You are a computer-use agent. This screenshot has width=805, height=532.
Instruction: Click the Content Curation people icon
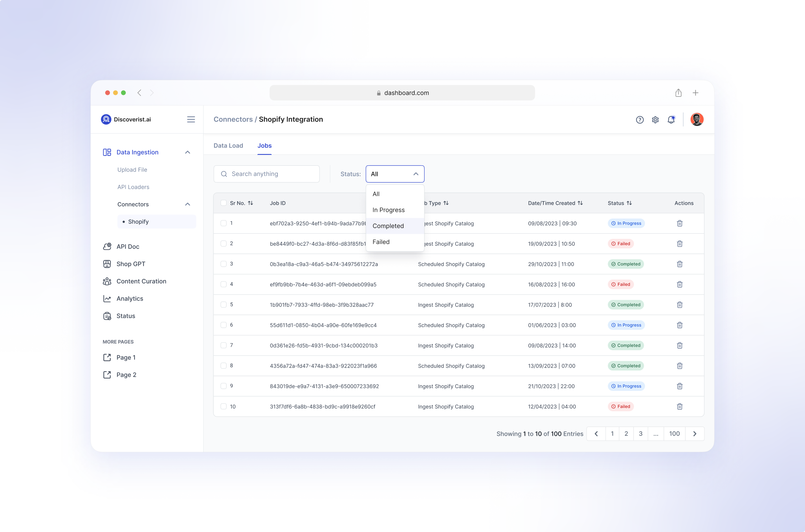click(x=107, y=281)
